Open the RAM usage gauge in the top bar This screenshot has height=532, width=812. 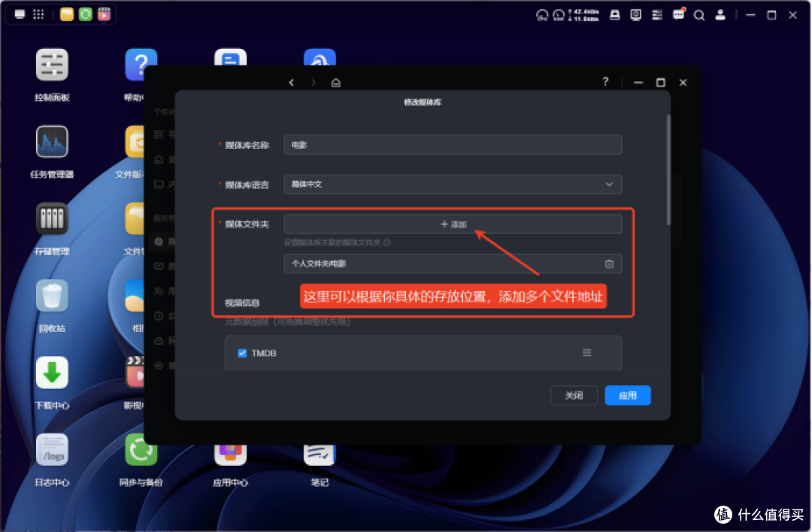(558, 15)
